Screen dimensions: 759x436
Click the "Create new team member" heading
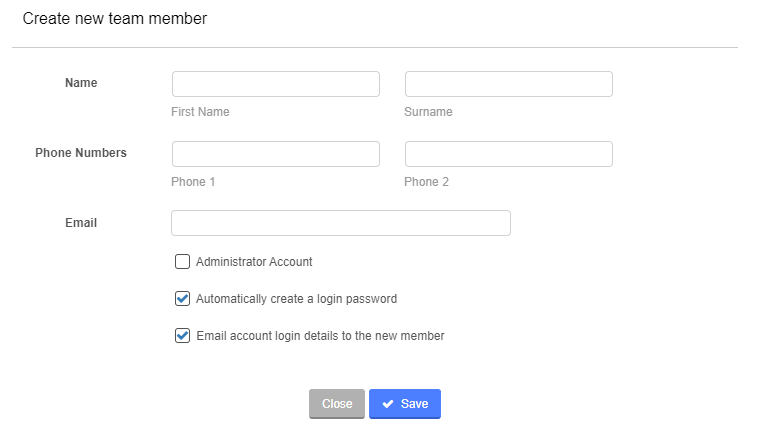pos(115,18)
